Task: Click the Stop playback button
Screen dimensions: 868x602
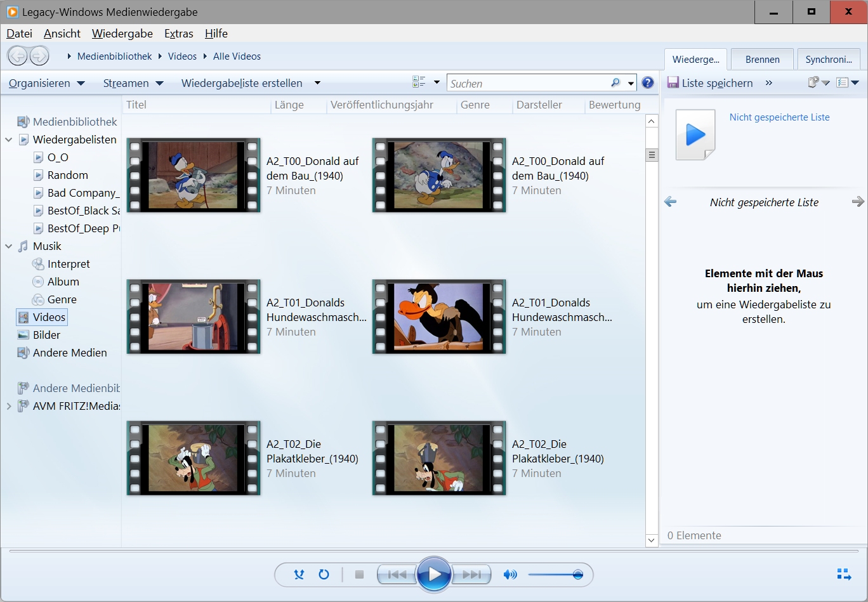Action: click(x=359, y=575)
